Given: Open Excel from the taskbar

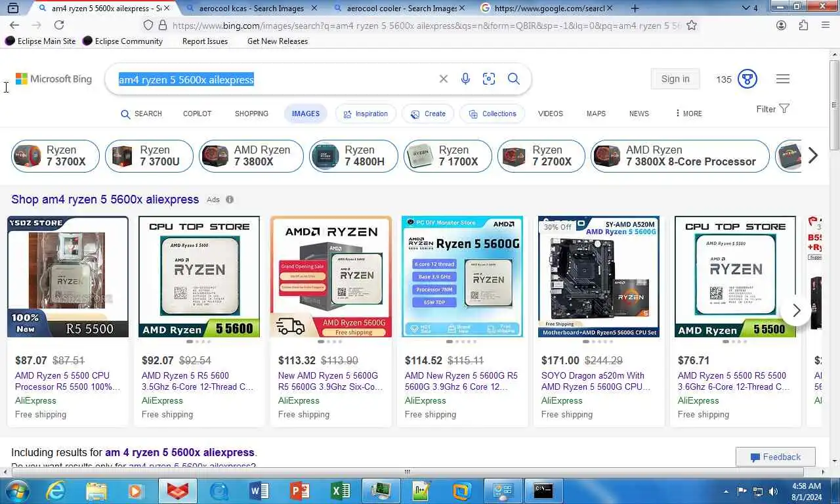Looking at the screenshot, I should tap(340, 491).
